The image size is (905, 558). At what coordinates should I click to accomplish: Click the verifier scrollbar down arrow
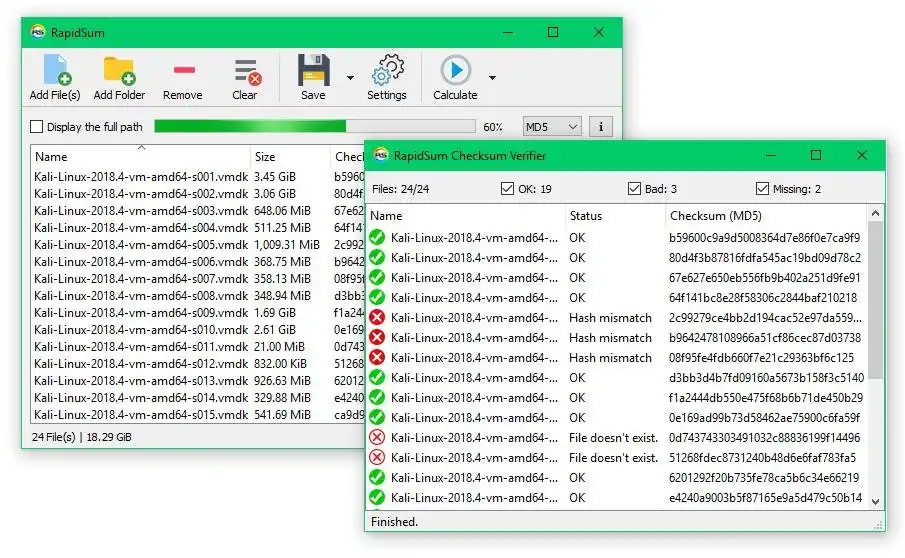(x=876, y=501)
